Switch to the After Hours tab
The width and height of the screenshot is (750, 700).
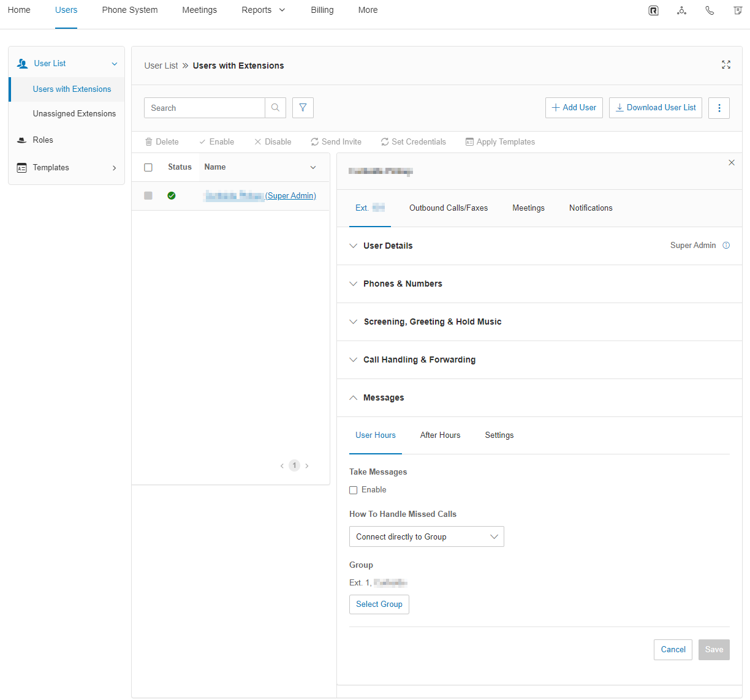tap(440, 435)
